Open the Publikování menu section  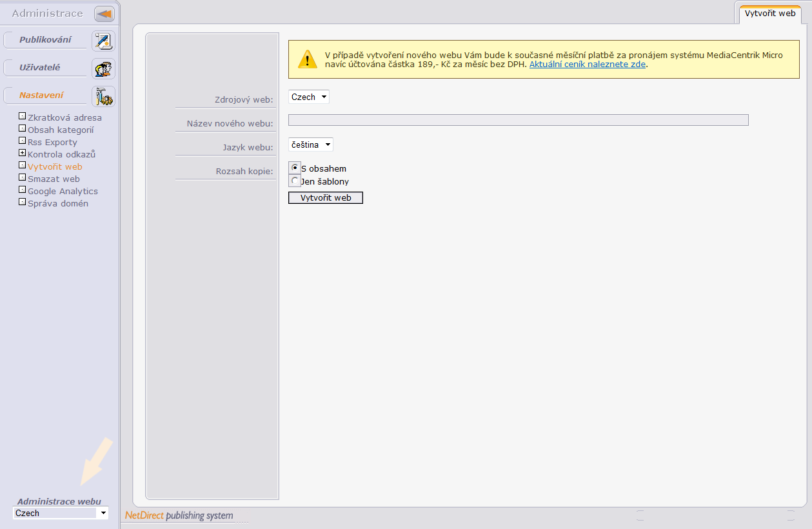(x=45, y=40)
